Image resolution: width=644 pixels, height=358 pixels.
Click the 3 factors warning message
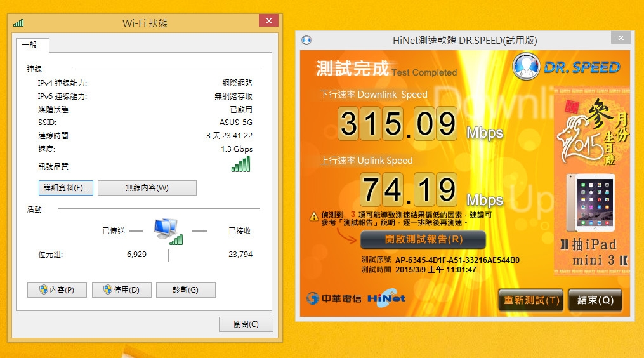pyautogui.click(x=406, y=218)
